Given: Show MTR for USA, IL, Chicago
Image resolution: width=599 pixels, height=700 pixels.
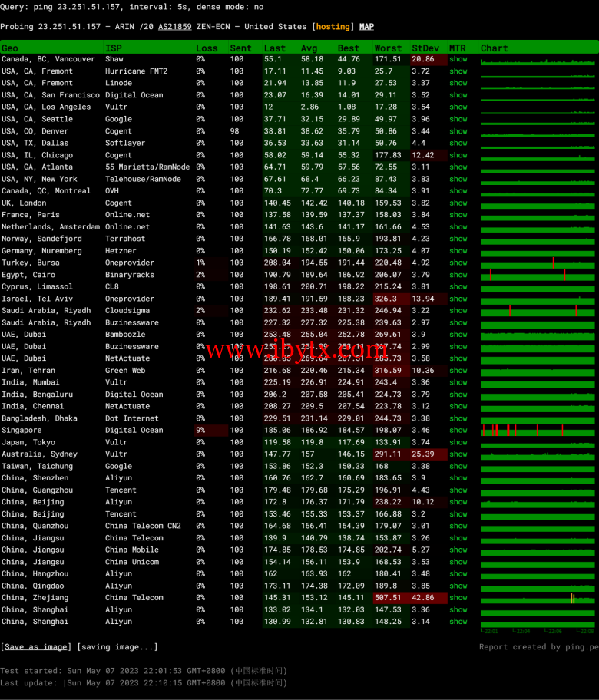Looking at the screenshot, I should coord(458,155).
